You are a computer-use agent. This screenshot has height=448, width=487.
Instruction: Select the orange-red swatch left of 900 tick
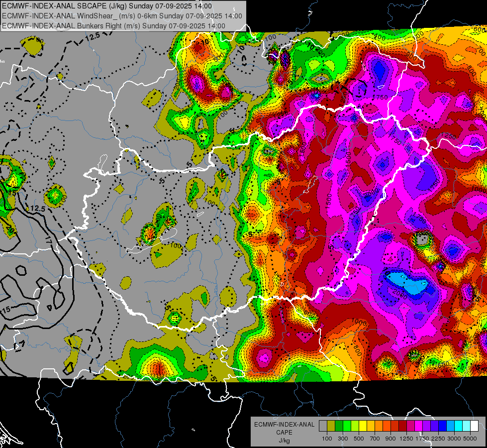point(387,426)
